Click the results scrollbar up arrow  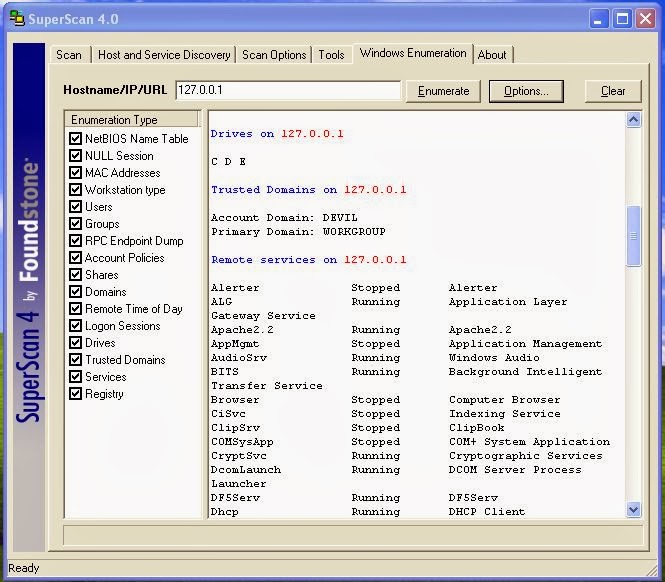(633, 120)
